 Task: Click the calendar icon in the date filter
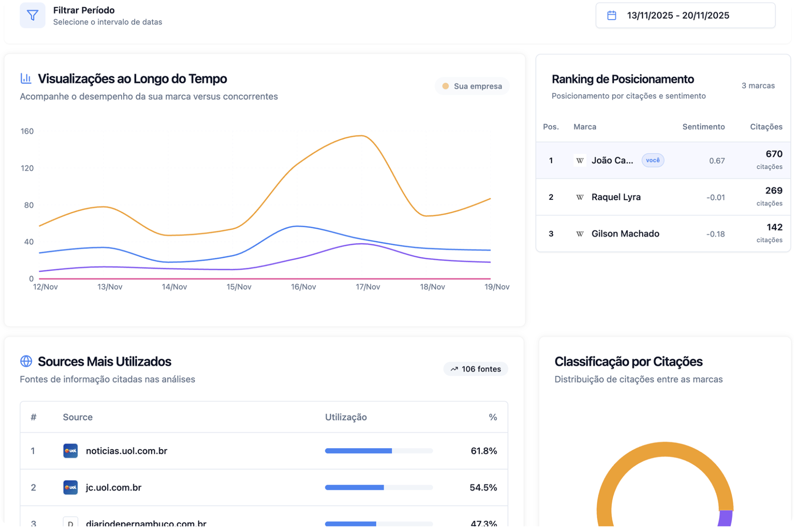(612, 15)
